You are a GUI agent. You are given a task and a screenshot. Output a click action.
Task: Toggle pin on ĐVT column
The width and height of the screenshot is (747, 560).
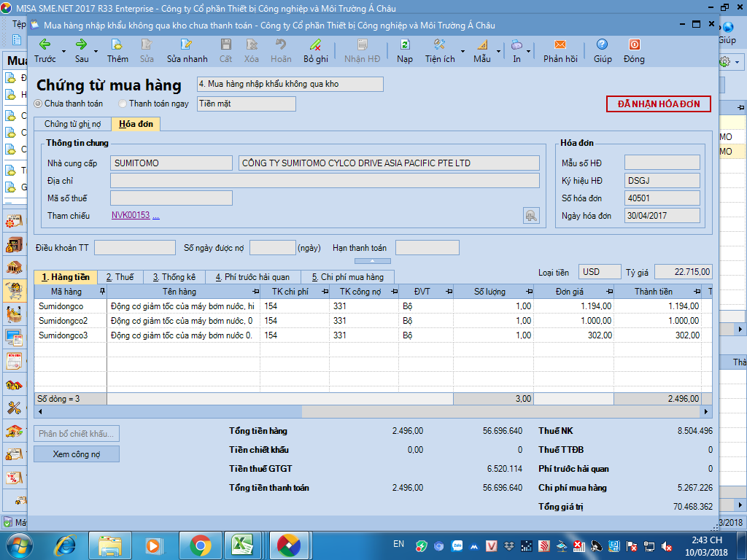pos(449,291)
